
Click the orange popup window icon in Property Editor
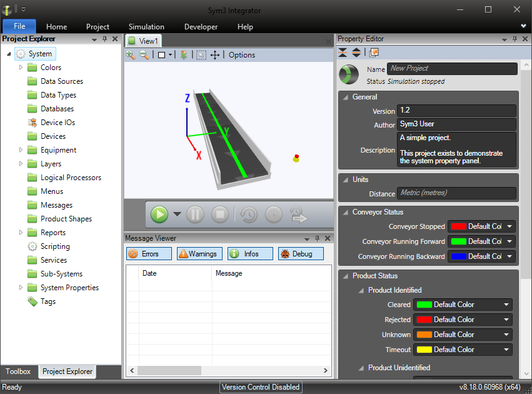click(x=374, y=53)
